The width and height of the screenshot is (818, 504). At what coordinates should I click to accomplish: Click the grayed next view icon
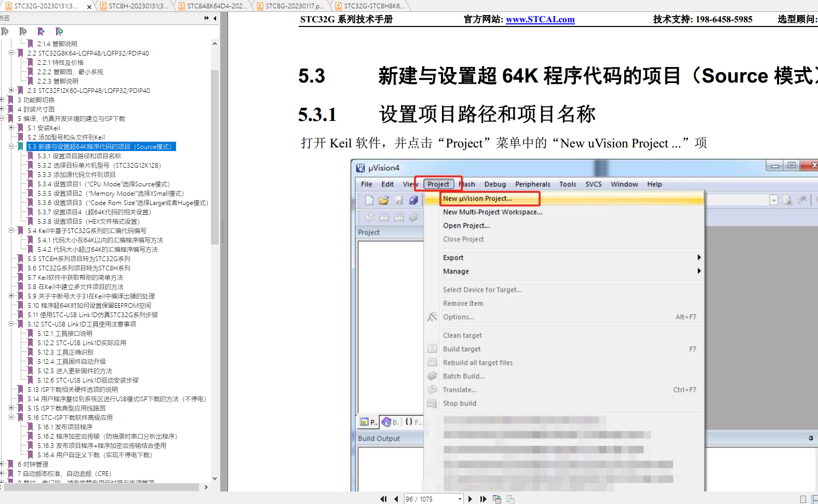(511, 499)
